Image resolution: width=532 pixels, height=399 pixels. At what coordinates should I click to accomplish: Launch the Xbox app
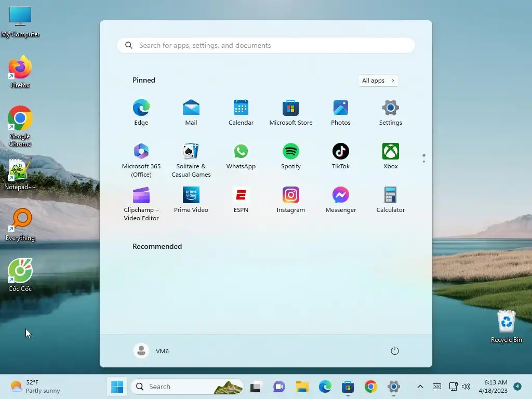pyautogui.click(x=391, y=156)
